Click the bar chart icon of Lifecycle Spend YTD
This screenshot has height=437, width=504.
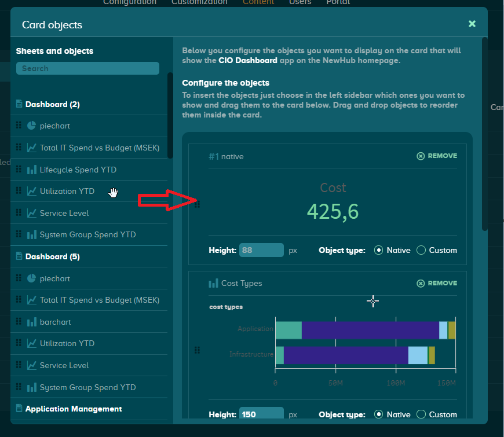[x=31, y=170]
